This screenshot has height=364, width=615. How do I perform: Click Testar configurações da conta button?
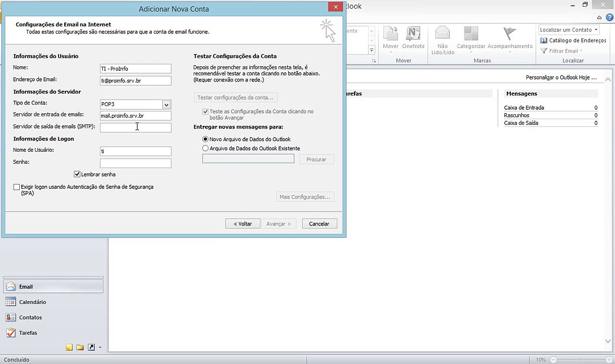(236, 98)
